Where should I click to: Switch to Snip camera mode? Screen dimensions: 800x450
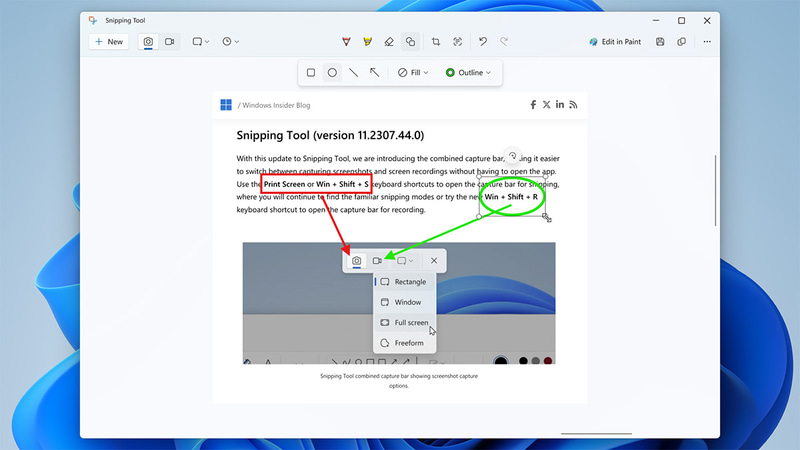(148, 42)
